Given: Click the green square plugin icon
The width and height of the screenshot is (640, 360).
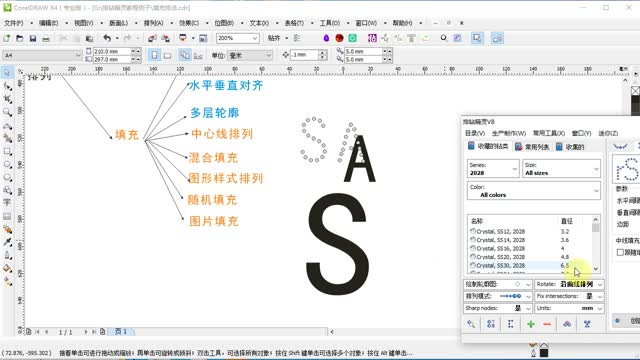Looking at the screenshot, I should [352, 38].
